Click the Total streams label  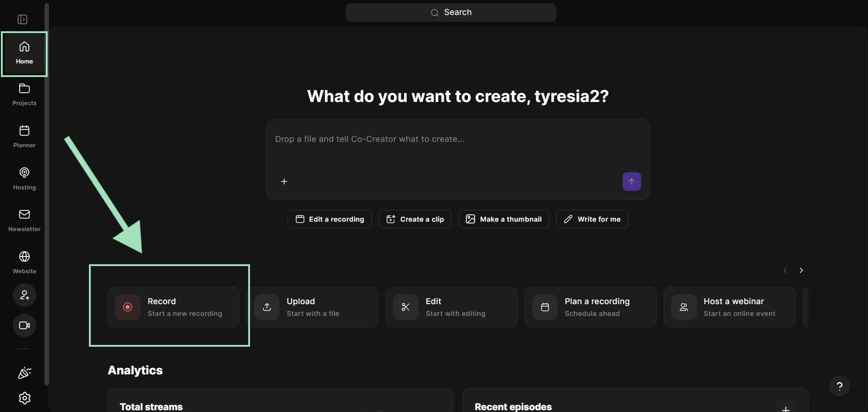coord(151,407)
